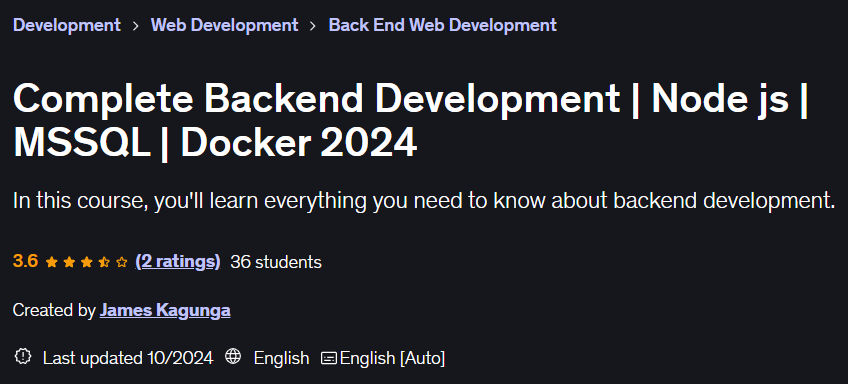
Task: Click the course title heading
Action: pyautogui.click(x=411, y=121)
